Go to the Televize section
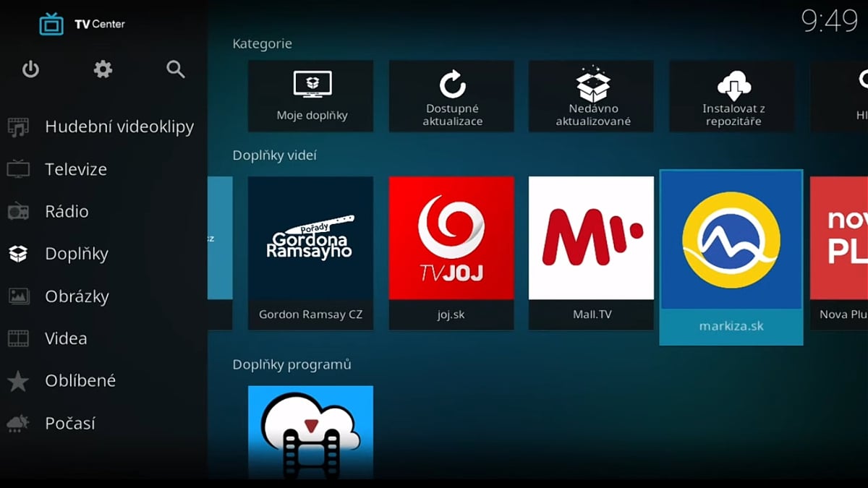 [x=103, y=169]
